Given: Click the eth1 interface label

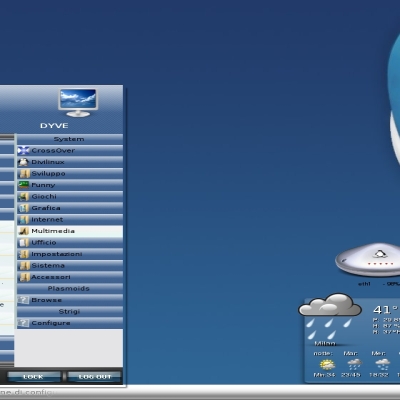Looking at the screenshot, I should tap(364, 284).
